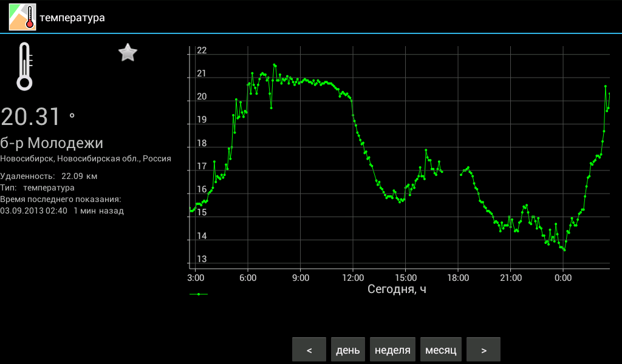
Task: Tap the current reading 20.31 °
Action: tap(38, 116)
